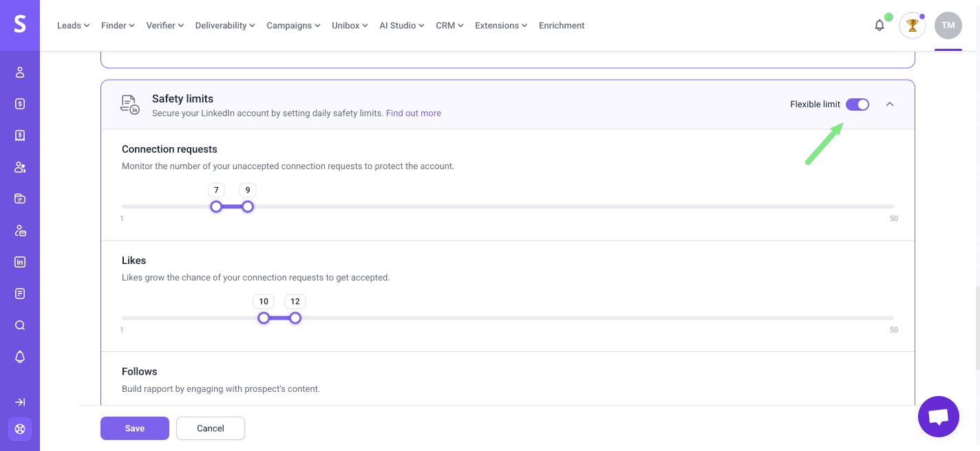Screen dimensions: 980x451
Task: Open the Deliverability menu
Action: pyautogui.click(x=225, y=25)
